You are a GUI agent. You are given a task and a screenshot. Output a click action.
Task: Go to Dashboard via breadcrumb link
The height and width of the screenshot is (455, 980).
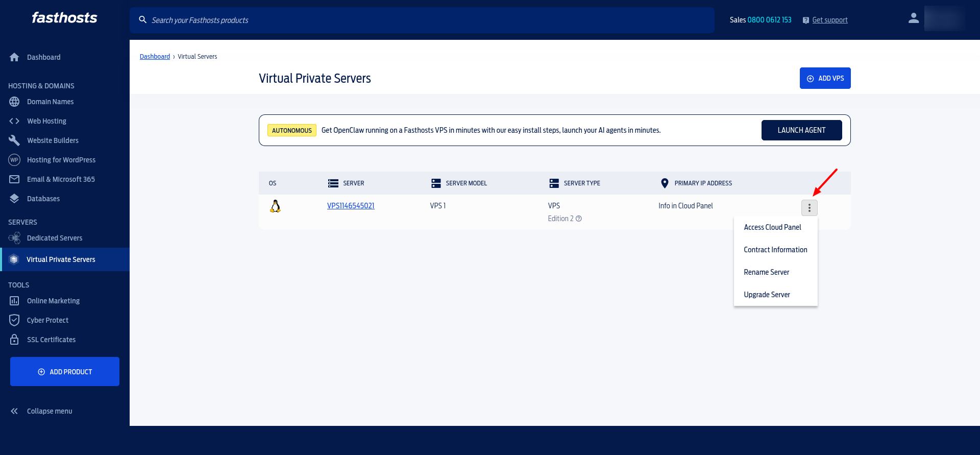pyautogui.click(x=155, y=57)
